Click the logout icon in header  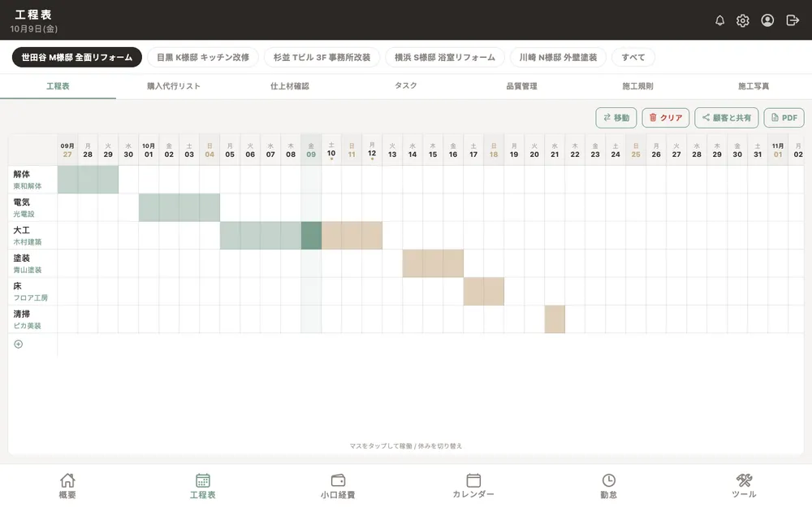coord(793,20)
